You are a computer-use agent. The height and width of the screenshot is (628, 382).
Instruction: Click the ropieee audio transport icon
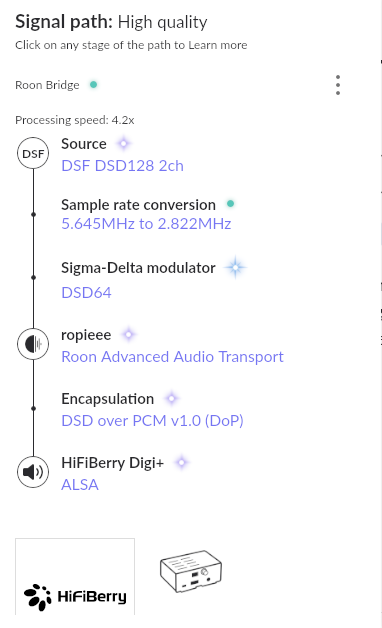click(33, 344)
